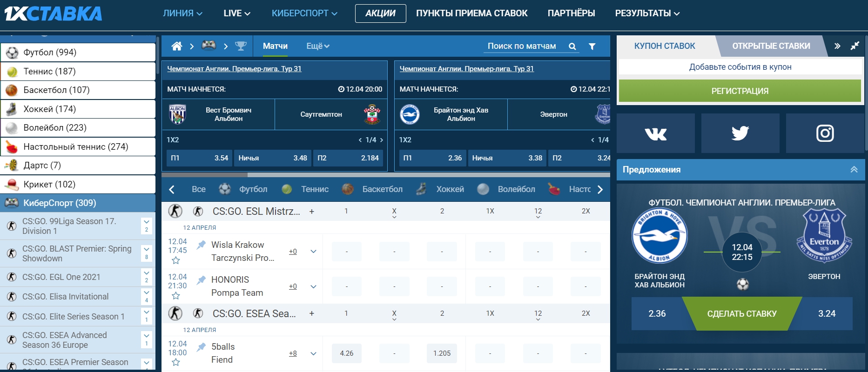
Task: Click the 1XСТАВКА logo
Action: (53, 14)
